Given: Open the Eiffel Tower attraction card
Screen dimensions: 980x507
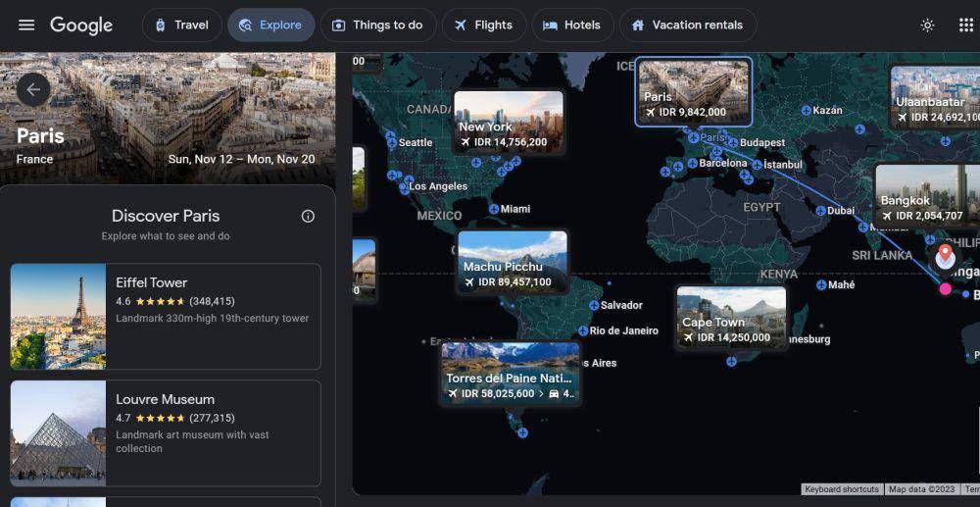Looking at the screenshot, I should pos(166,317).
